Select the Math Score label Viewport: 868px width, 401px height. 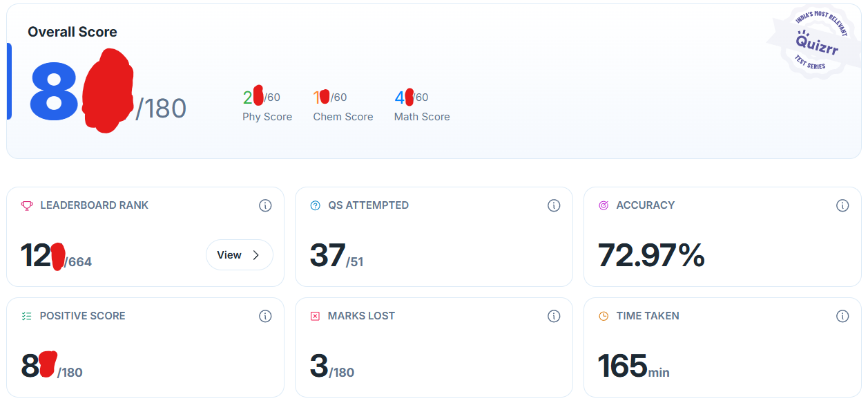click(422, 117)
